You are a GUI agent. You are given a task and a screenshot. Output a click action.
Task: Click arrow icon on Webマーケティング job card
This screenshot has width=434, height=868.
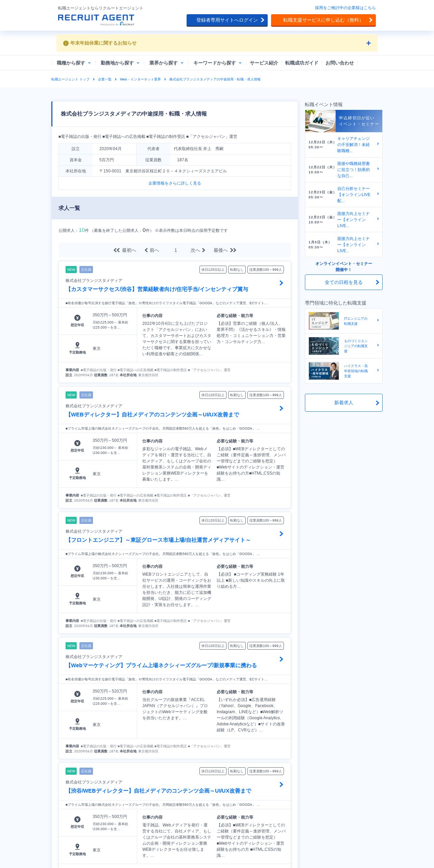coord(281,659)
